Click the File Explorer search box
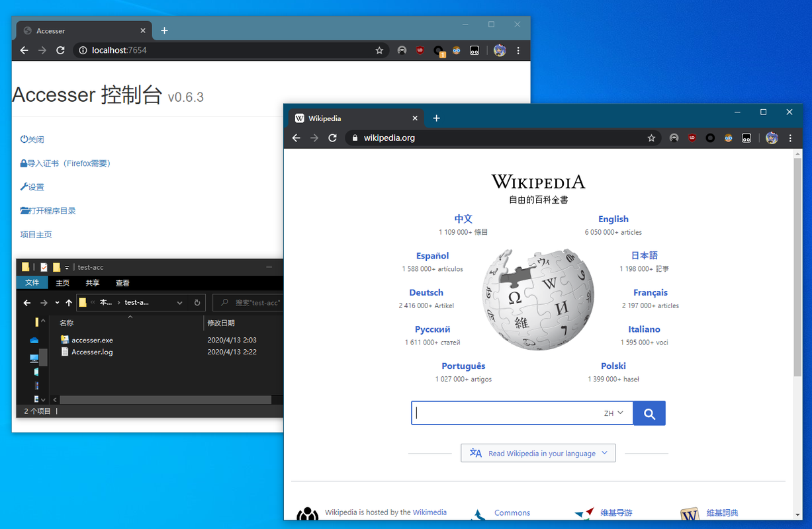Viewport: 812px width, 529px height. 249,303
